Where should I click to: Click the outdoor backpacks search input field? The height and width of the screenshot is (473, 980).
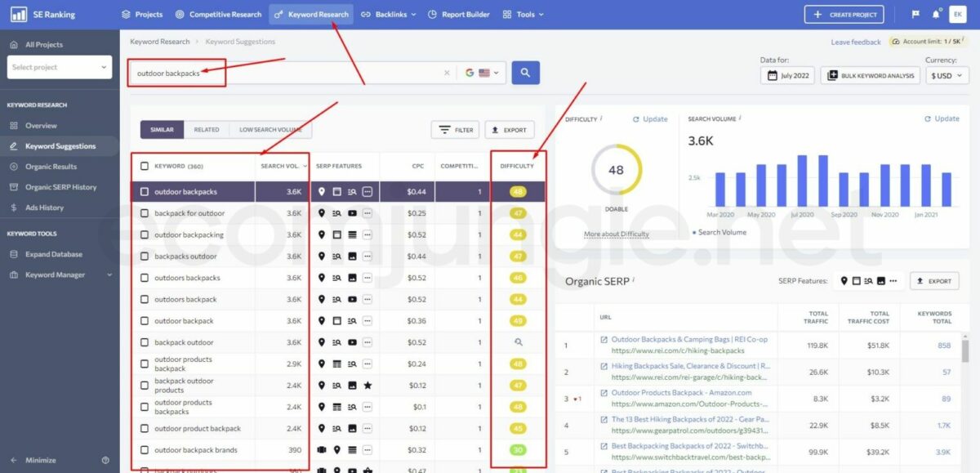286,73
